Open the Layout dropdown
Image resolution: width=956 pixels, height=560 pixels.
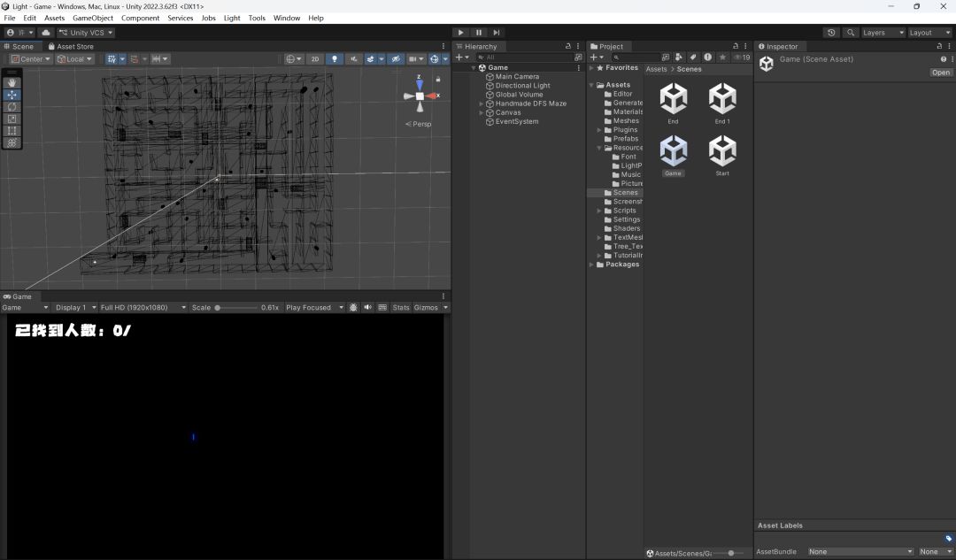coord(929,33)
